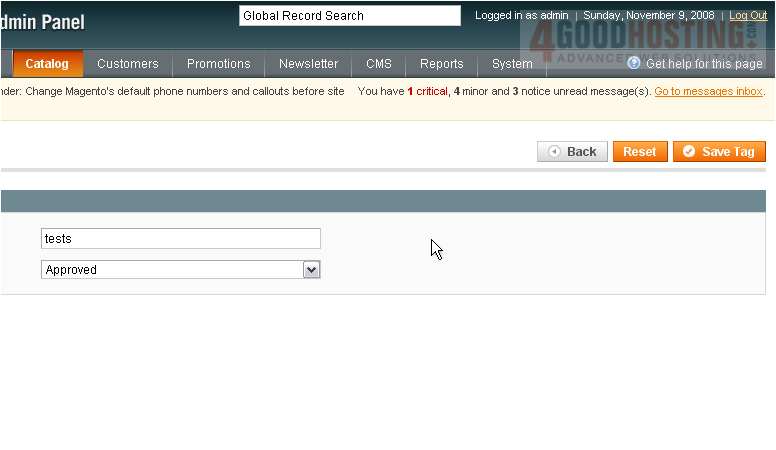
Task: Follow the Log Out link
Action: 748,16
